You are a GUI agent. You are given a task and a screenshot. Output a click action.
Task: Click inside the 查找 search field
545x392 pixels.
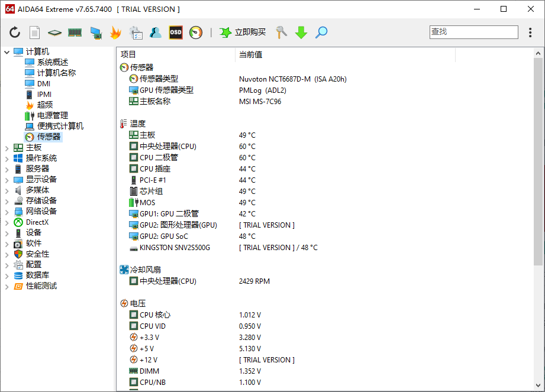point(473,32)
